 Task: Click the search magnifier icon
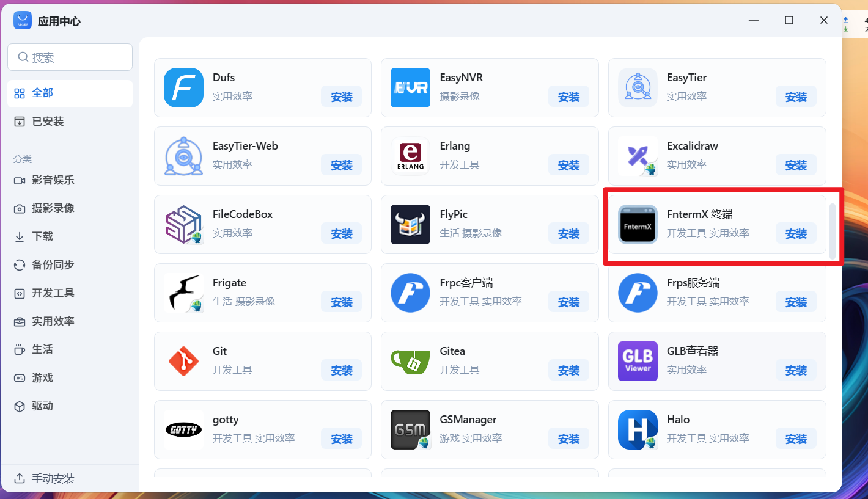(23, 57)
